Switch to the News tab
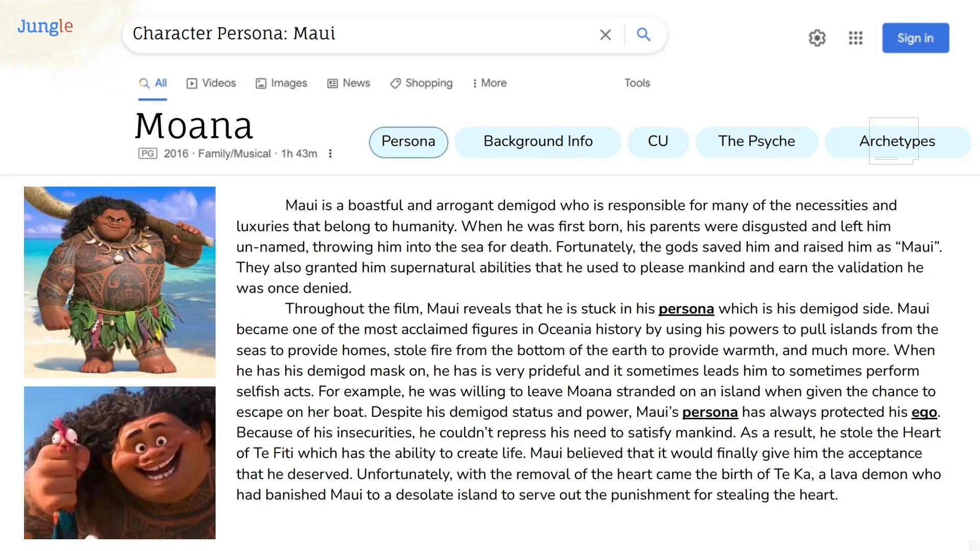980x551 pixels. point(356,83)
